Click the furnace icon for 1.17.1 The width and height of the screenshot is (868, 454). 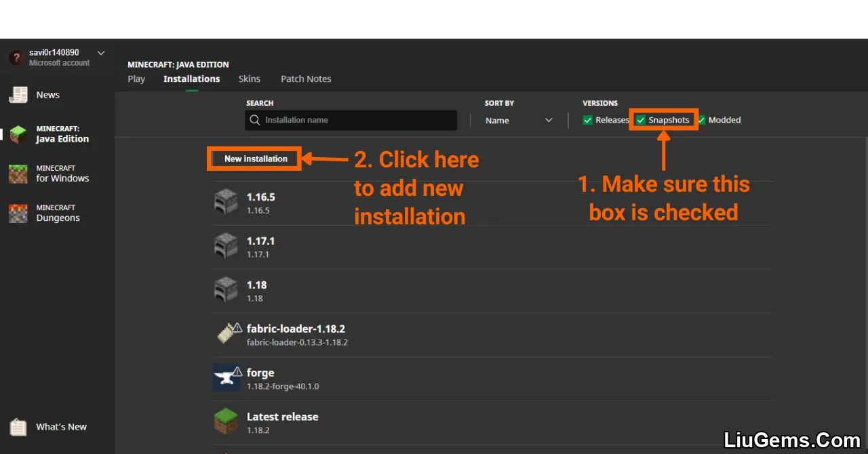click(x=226, y=246)
